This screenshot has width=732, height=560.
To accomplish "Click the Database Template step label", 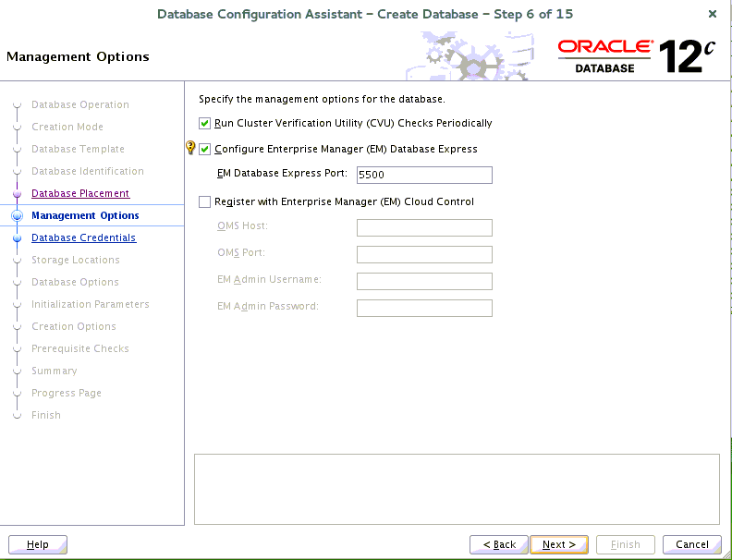I will (x=78, y=149).
